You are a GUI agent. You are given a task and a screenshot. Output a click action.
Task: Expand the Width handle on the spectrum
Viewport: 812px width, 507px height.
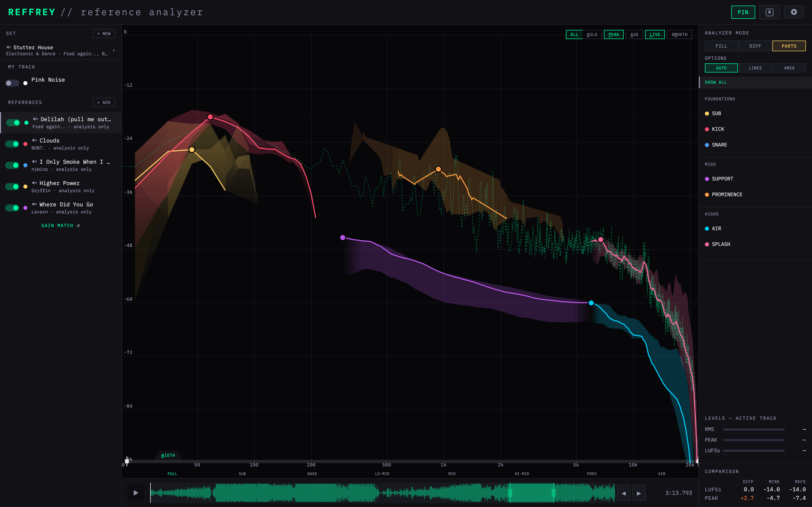[168, 455]
